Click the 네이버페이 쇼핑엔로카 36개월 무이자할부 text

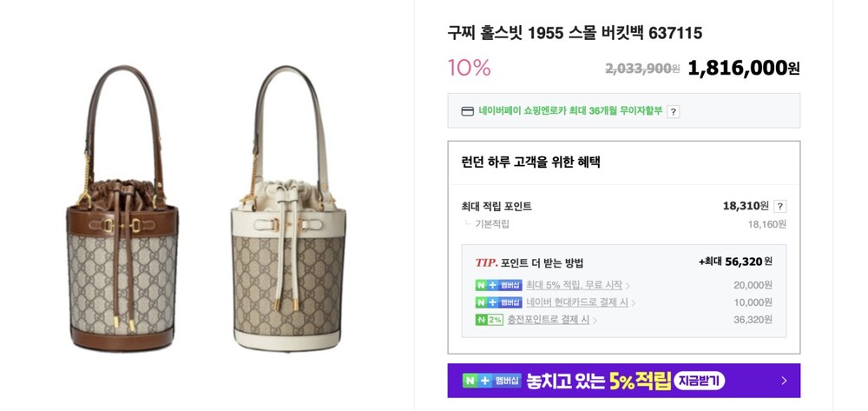click(x=570, y=111)
